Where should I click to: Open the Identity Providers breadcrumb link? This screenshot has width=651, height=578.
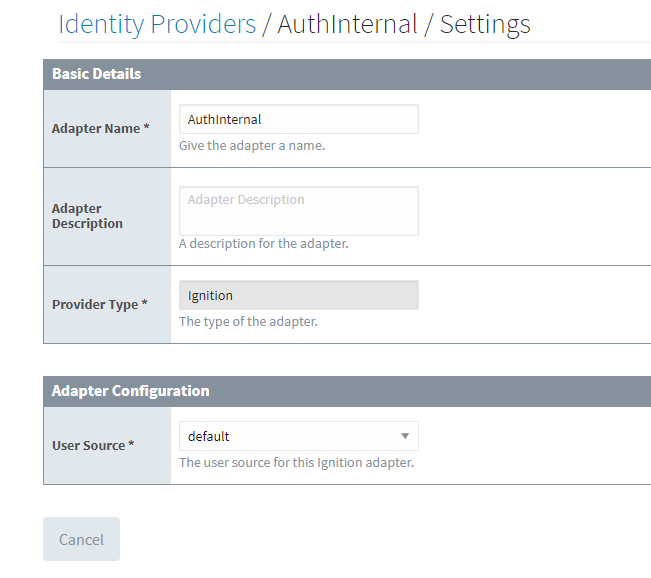click(157, 24)
